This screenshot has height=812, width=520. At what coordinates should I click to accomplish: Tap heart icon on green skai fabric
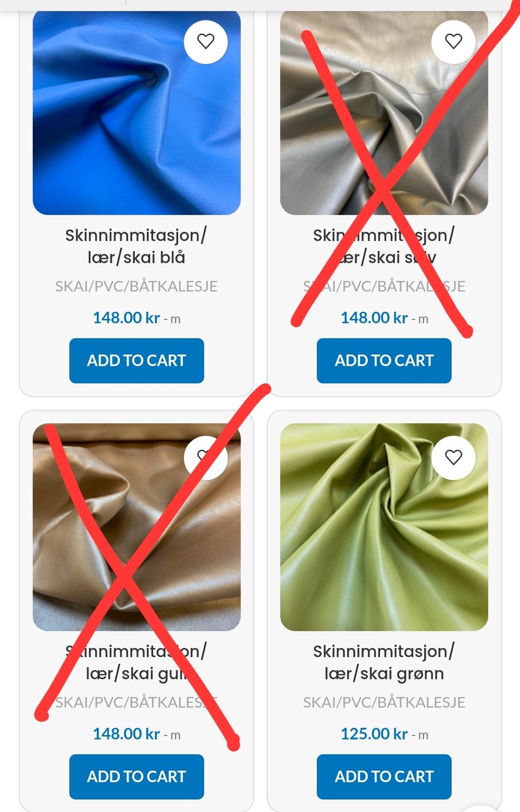click(x=453, y=457)
